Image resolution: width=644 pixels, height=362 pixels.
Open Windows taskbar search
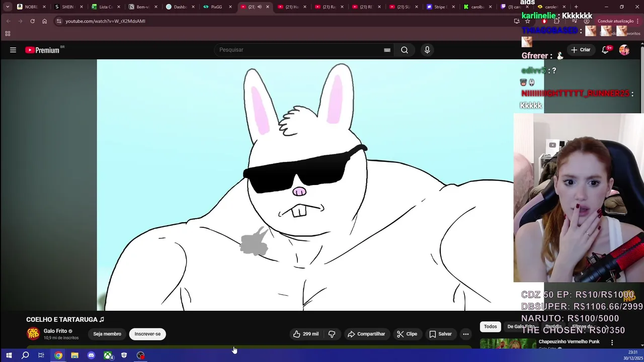point(25,355)
